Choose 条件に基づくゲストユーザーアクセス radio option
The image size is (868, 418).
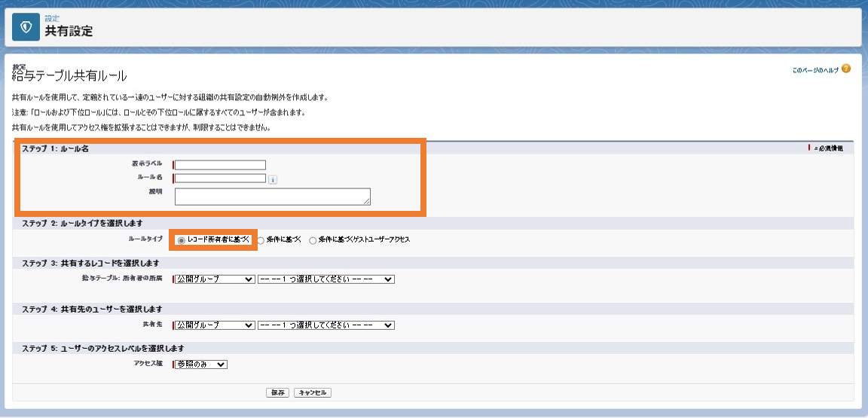click(x=313, y=240)
